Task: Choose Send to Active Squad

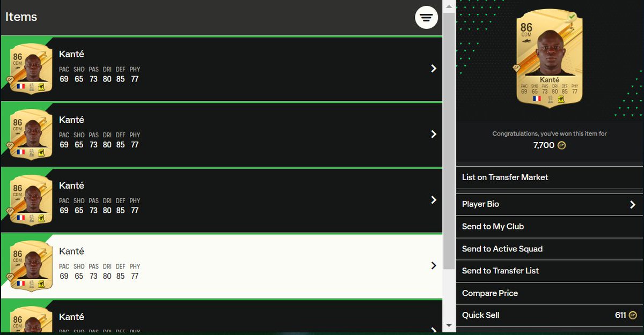Action: (550, 249)
